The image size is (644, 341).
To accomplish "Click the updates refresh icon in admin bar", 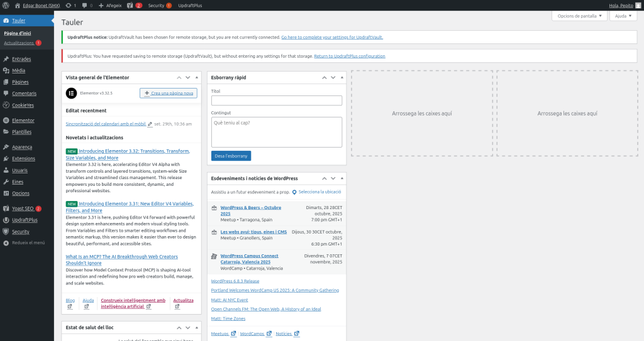I will point(68,5).
